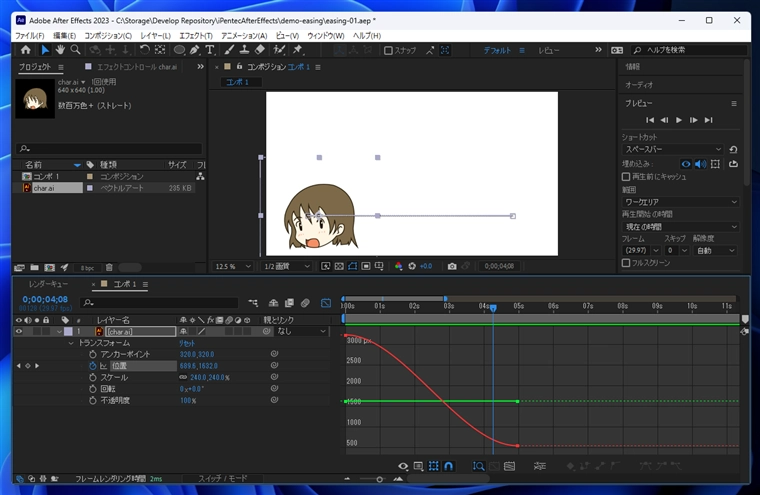Select the Clone Stamp tool
The image size is (760, 495).
[244, 49]
